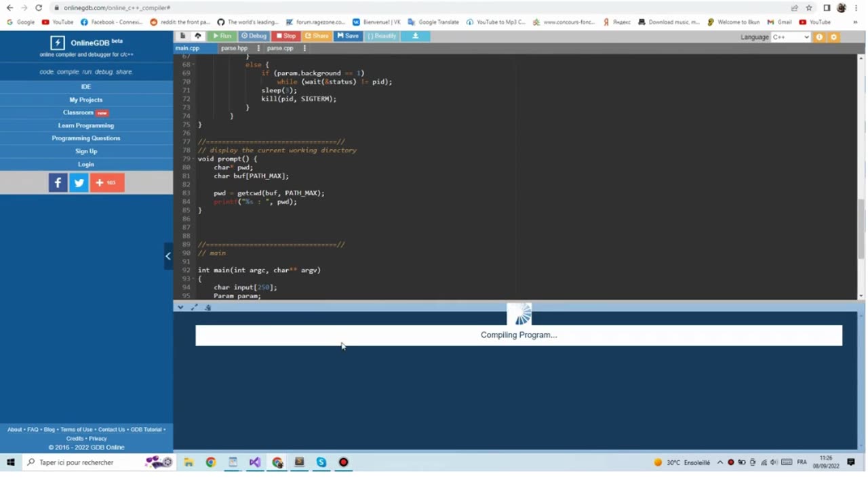Beautify the source code
The image size is (868, 488).
(382, 36)
